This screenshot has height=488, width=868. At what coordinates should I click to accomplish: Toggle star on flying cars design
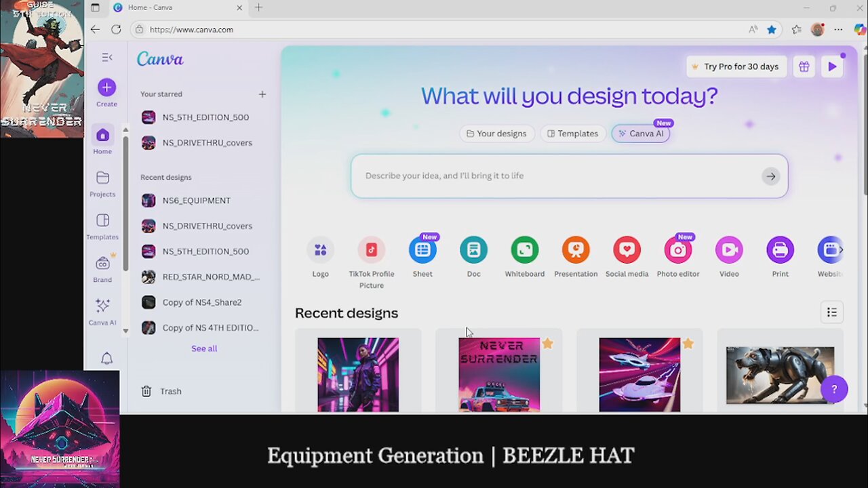[x=688, y=344]
